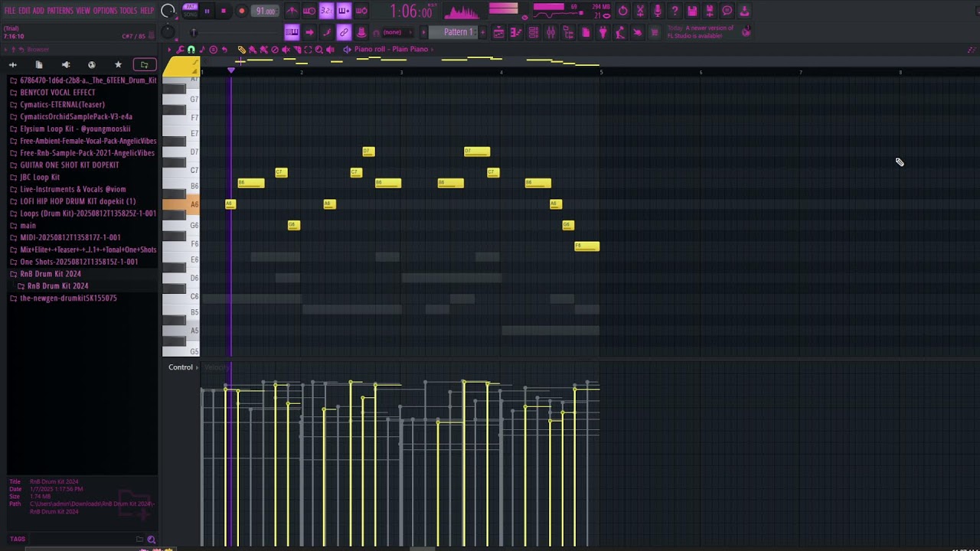Arm the record button
Image resolution: width=980 pixels, height=551 pixels.
[241, 11]
